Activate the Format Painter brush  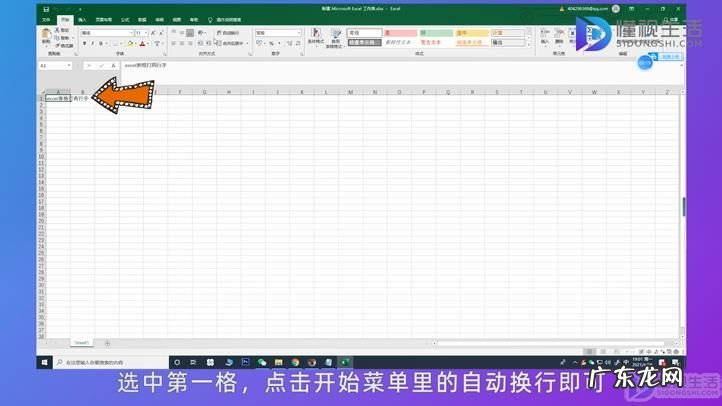64,46
